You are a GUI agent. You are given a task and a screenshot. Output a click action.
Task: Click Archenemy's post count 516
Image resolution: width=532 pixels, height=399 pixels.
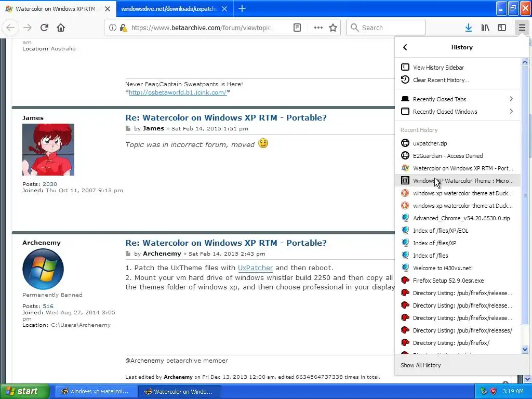coord(48,307)
